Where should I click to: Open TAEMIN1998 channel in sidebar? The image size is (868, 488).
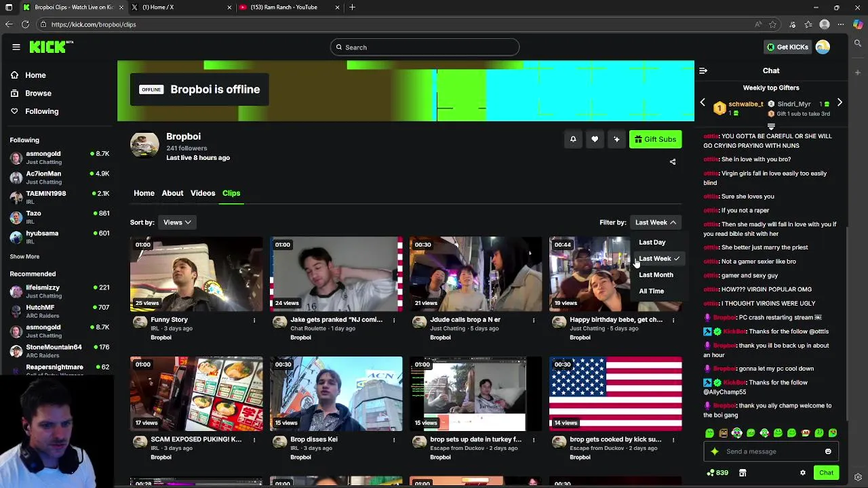tap(60, 197)
